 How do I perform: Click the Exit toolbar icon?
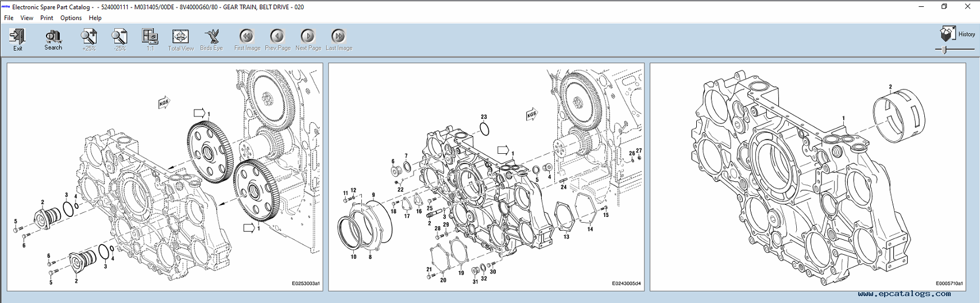point(17,38)
